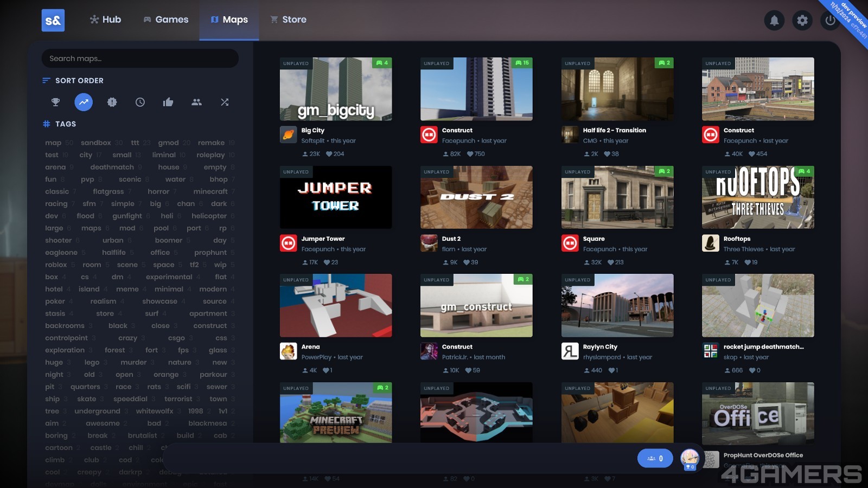Open Dust 2 map thumbnail
The width and height of the screenshot is (868, 488).
[476, 197]
